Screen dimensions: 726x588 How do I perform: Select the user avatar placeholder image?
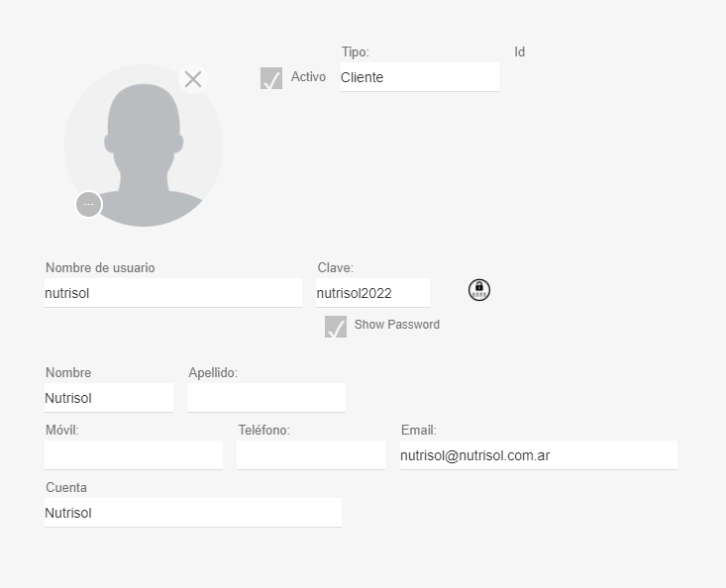coord(144,146)
